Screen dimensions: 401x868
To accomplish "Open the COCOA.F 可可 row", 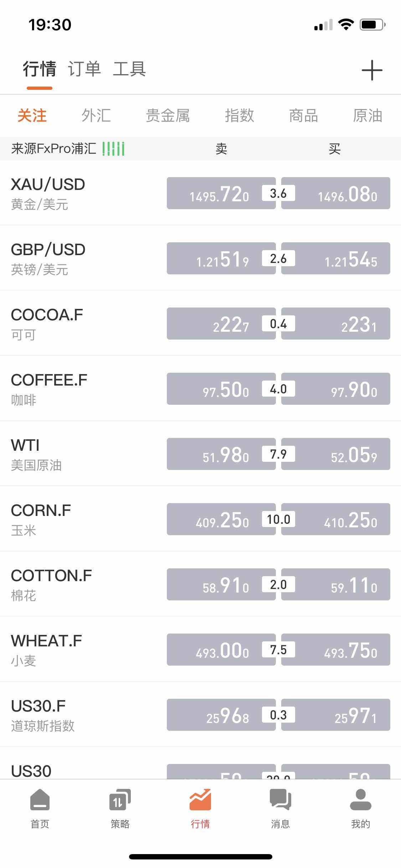I will [71, 324].
